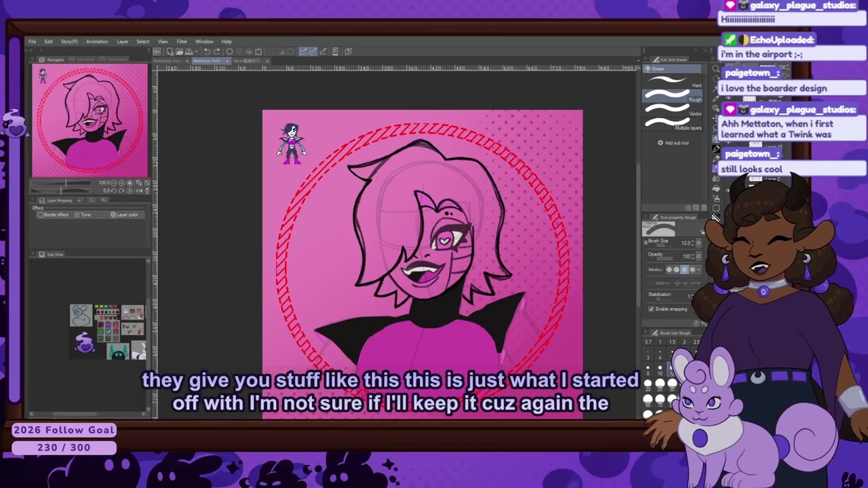Select the Eraser tool in tool palette
The width and height of the screenshot is (868, 488).
tap(716, 138)
